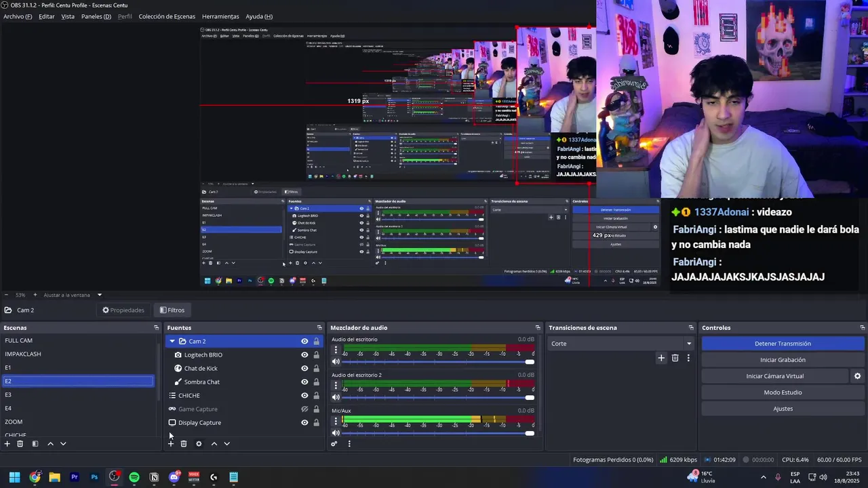This screenshot has width=868, height=488.
Task: Undock the Escenas panel
Action: pyautogui.click(x=156, y=328)
